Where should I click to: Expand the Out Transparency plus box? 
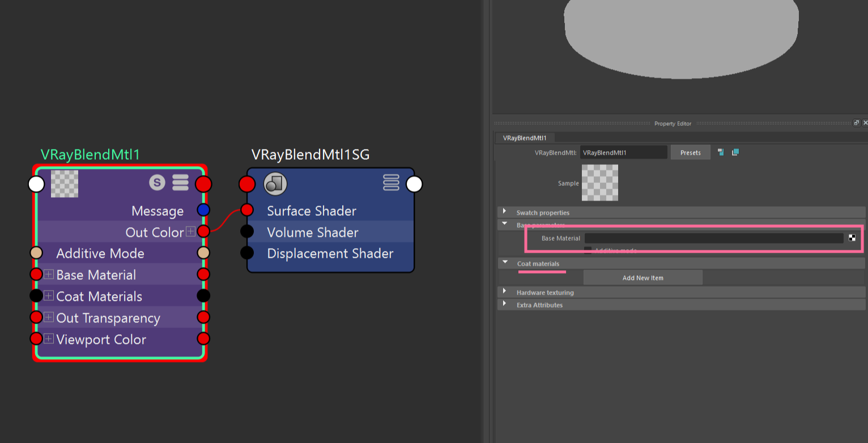(x=49, y=317)
